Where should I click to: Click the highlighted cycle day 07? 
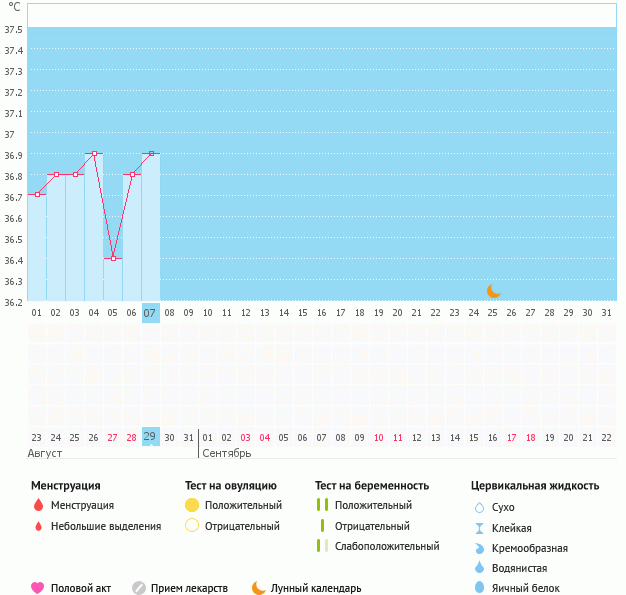(x=150, y=313)
